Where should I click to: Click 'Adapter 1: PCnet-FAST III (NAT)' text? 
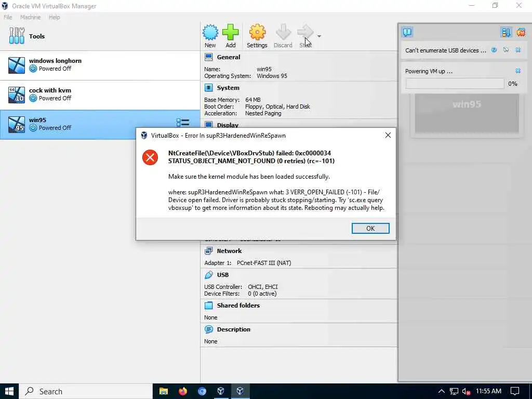click(x=247, y=262)
